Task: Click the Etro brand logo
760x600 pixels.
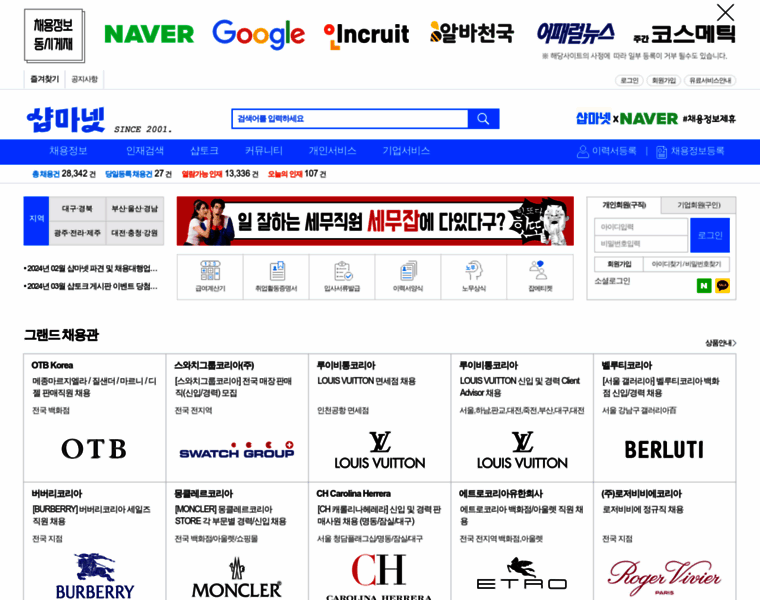Action: [522, 574]
